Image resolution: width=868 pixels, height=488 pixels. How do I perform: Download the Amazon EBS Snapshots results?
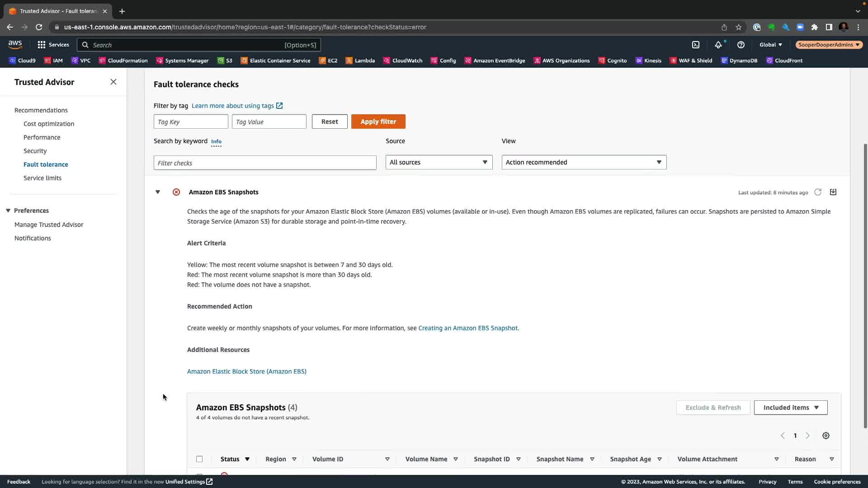click(x=833, y=192)
